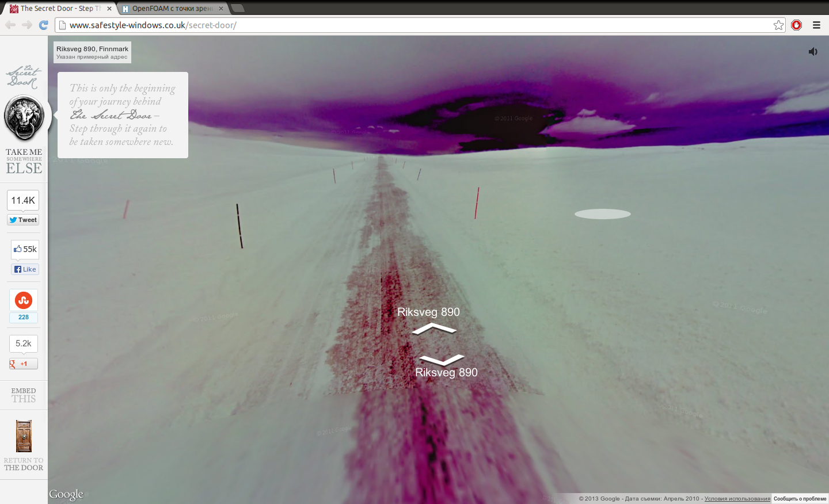Open the Chrome hamburger menu
The height and width of the screenshot is (504, 829).
click(x=816, y=25)
